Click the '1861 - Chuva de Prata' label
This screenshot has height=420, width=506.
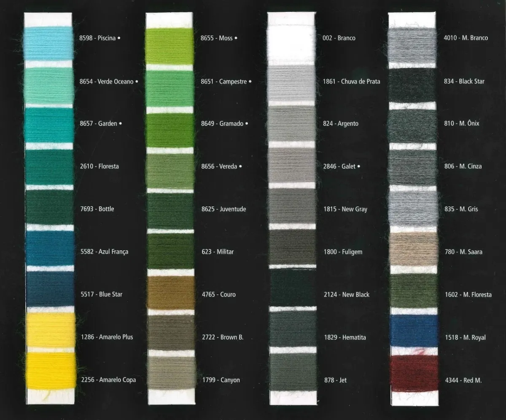click(351, 81)
